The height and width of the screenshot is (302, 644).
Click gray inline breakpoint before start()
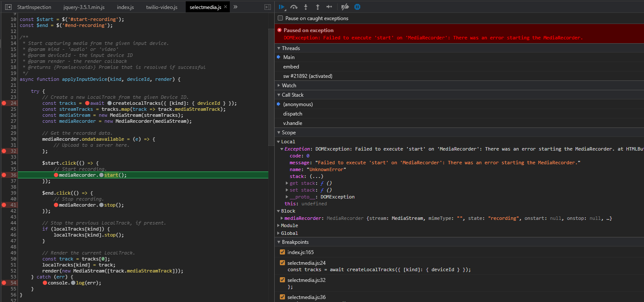[x=101, y=175]
